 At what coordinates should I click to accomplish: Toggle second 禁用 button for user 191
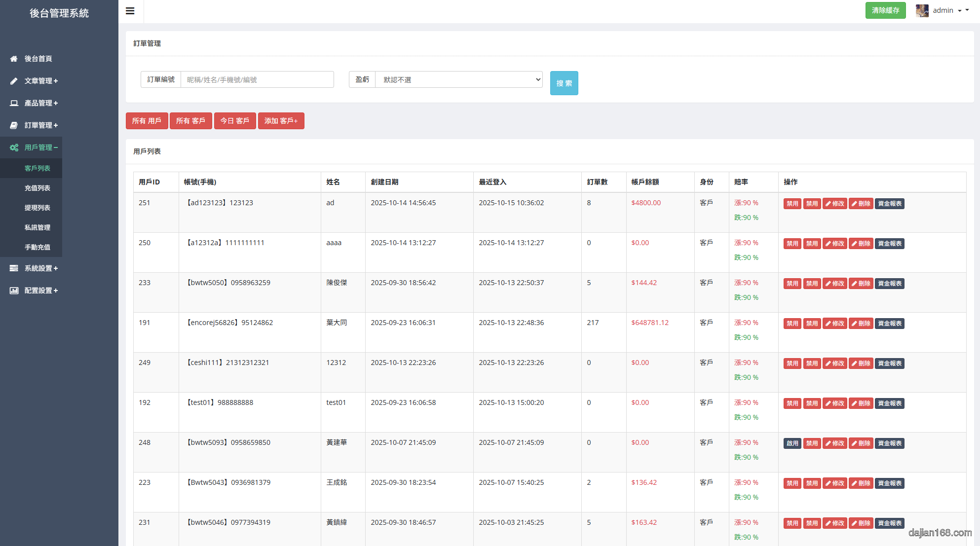pos(812,324)
